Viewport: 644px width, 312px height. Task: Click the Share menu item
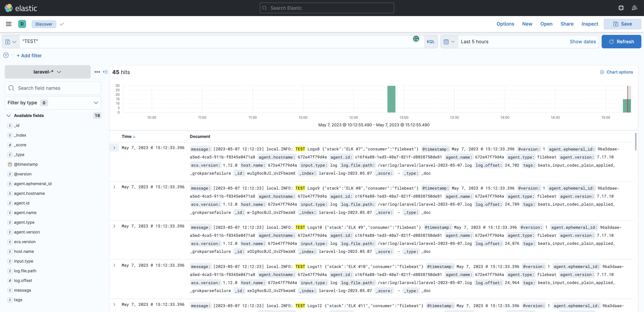pos(567,24)
